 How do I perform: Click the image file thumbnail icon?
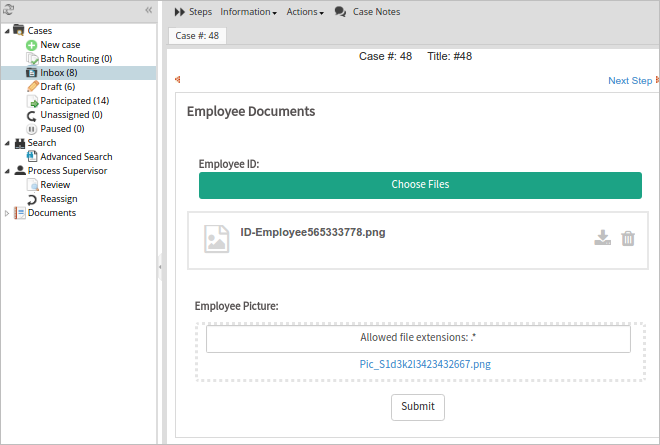(216, 238)
